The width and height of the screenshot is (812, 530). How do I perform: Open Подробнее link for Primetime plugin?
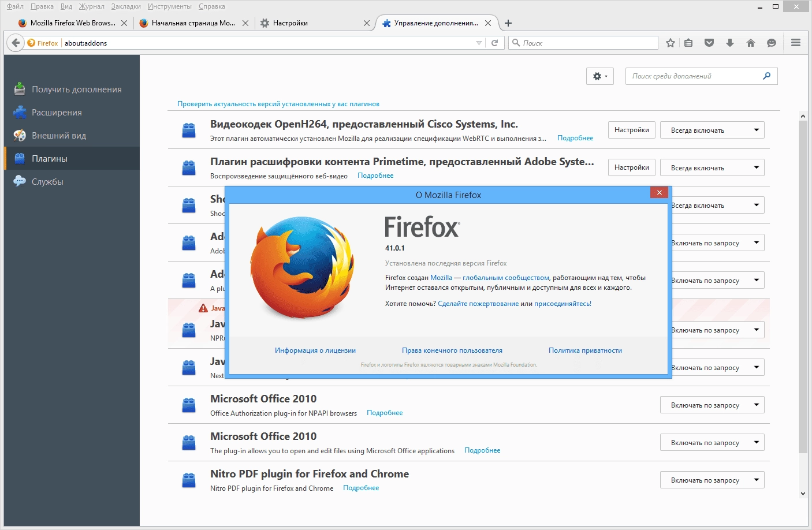click(375, 176)
